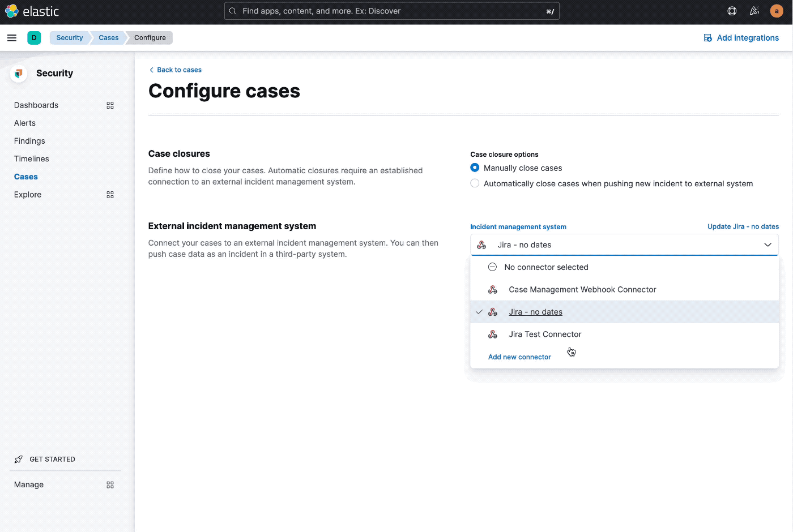Select 'Manually close cases' radio option
This screenshot has height=532, width=793.
pyautogui.click(x=474, y=168)
